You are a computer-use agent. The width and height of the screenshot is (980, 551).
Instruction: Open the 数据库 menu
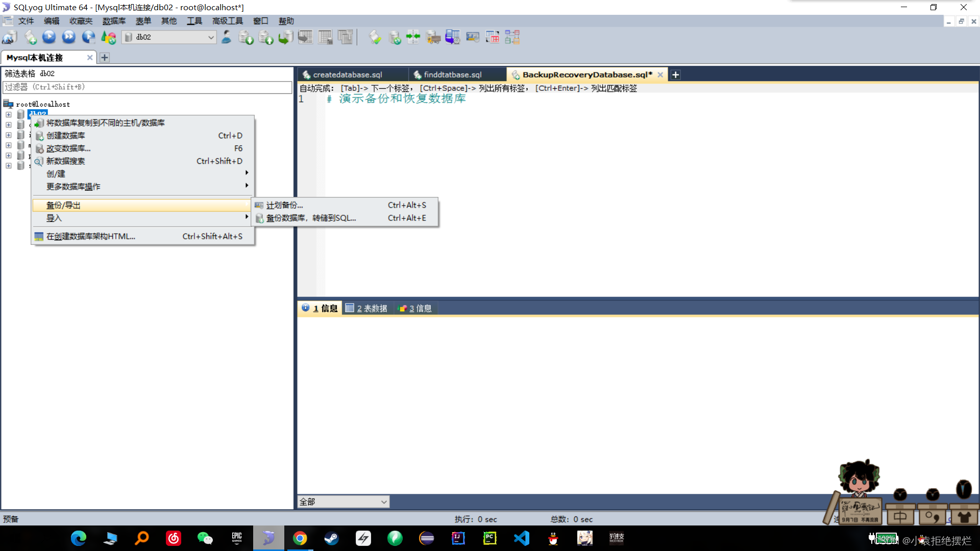pos(114,21)
